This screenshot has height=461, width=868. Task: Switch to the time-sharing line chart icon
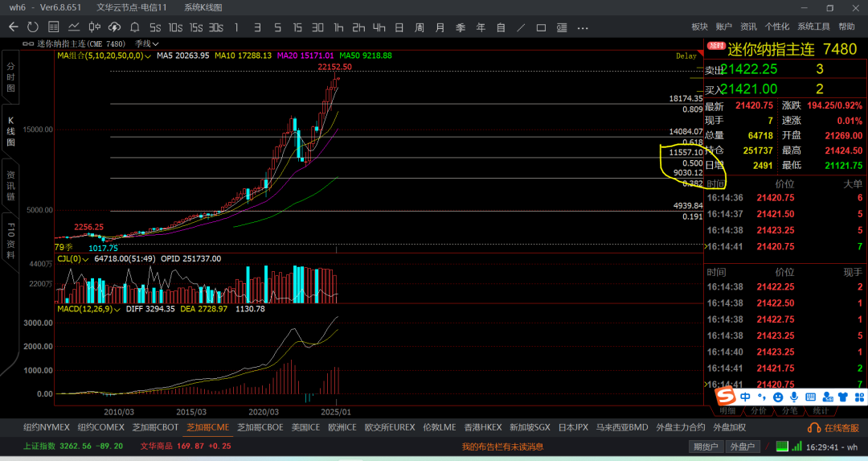pos(74,27)
